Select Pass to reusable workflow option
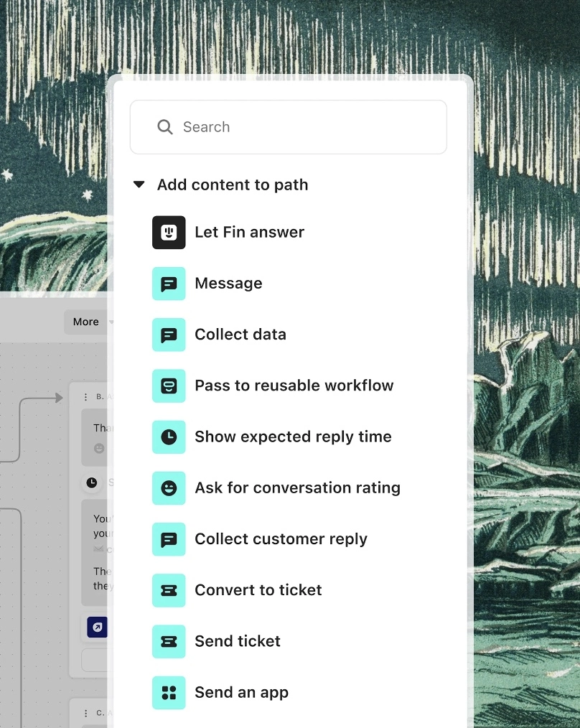 point(294,386)
